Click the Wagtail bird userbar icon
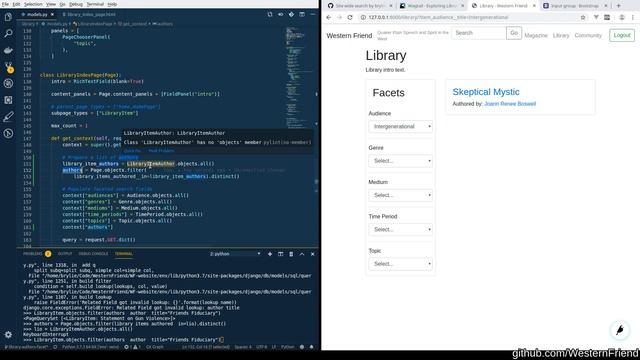This screenshot has height=360, width=640. click(620, 330)
